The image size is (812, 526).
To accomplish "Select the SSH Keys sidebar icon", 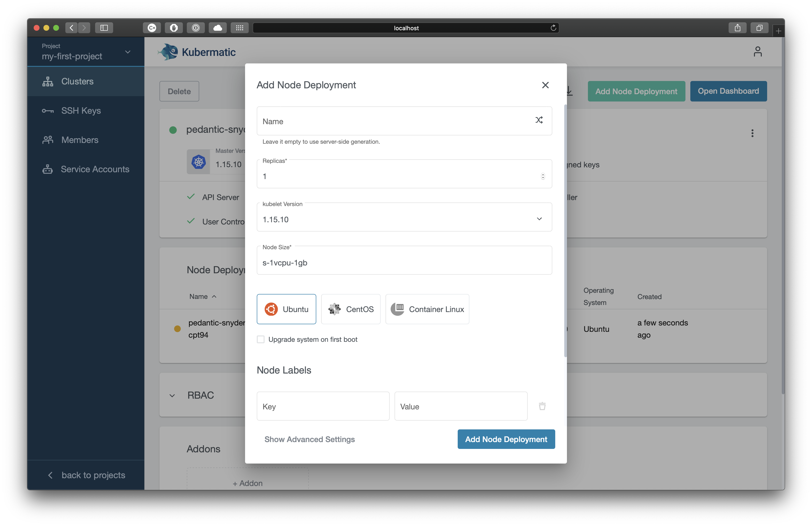I will click(47, 110).
